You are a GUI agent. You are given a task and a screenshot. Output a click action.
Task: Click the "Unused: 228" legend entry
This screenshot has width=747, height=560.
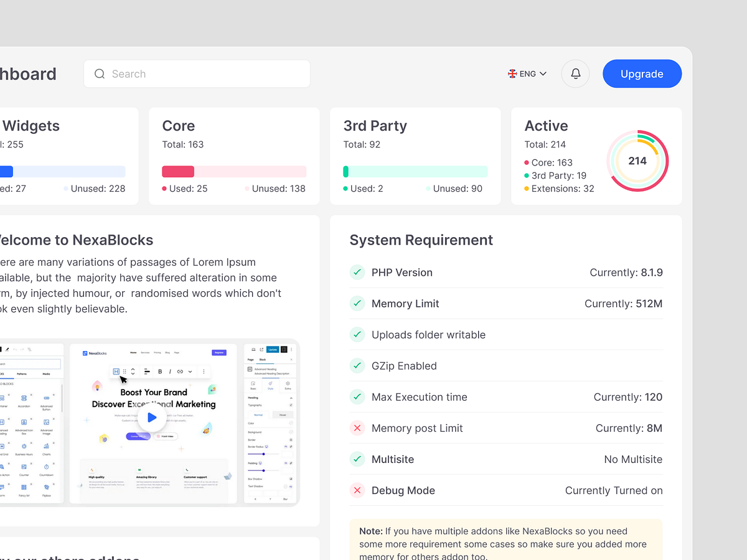click(x=94, y=189)
